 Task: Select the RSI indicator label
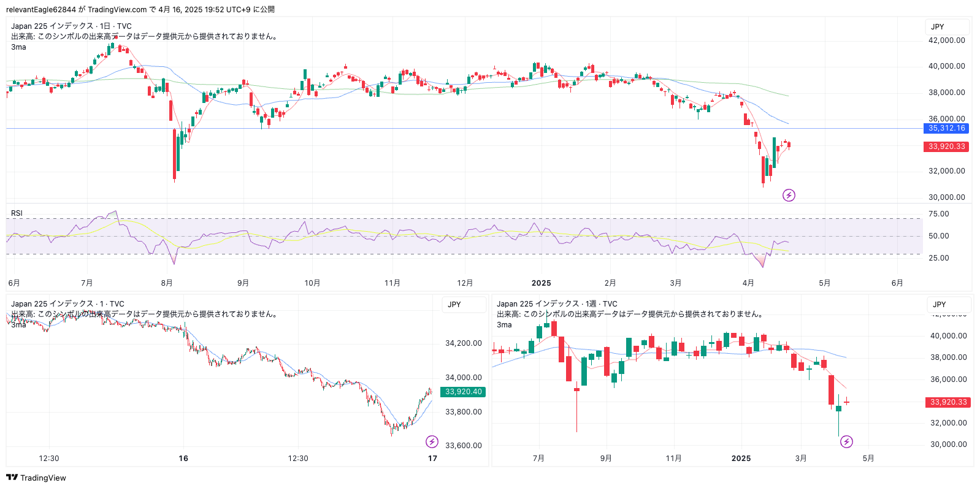tap(17, 213)
